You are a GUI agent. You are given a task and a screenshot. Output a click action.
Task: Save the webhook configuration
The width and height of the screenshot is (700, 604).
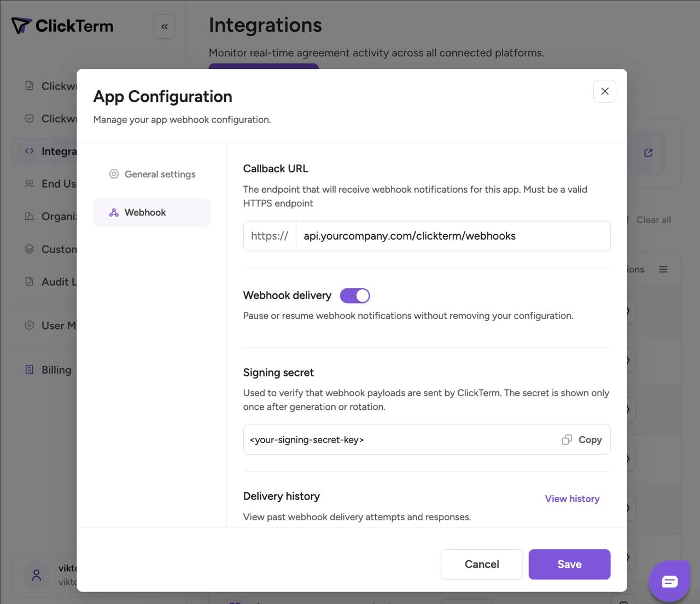[569, 564]
